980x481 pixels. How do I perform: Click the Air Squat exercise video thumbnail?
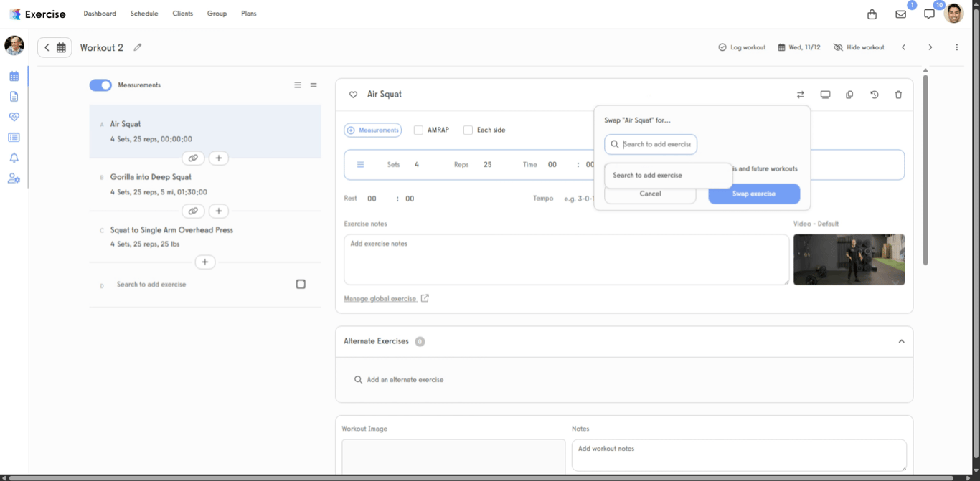click(x=849, y=259)
